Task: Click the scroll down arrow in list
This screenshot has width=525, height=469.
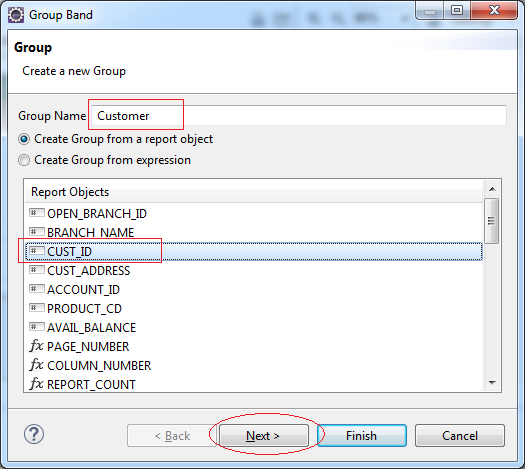Action: [x=492, y=383]
